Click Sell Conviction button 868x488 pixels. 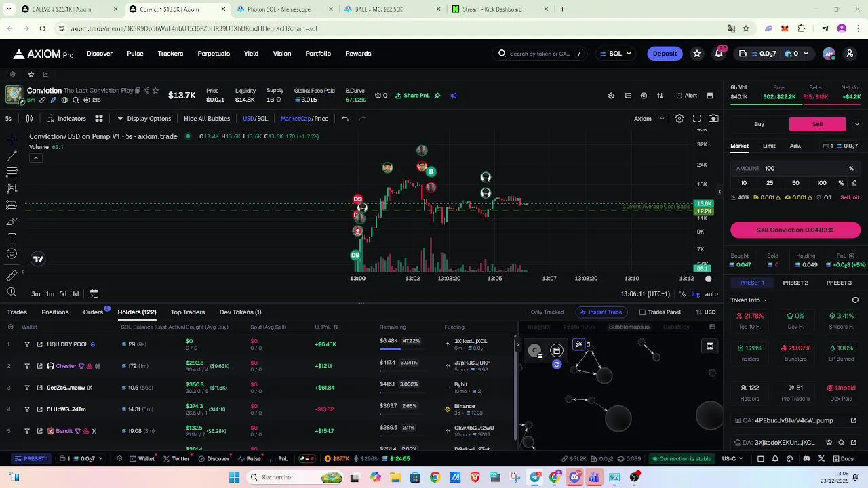pos(795,230)
